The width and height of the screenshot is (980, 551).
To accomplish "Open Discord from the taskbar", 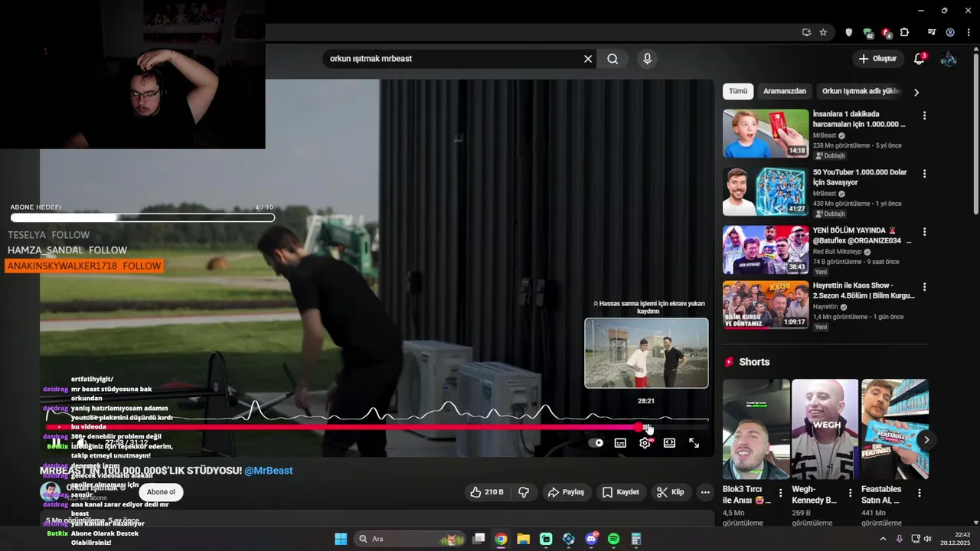I will pyautogui.click(x=591, y=539).
